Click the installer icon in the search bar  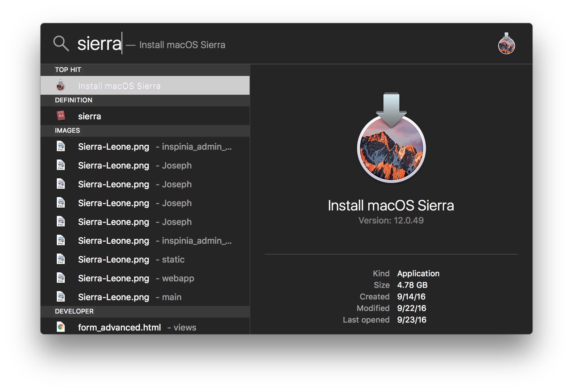click(x=506, y=43)
